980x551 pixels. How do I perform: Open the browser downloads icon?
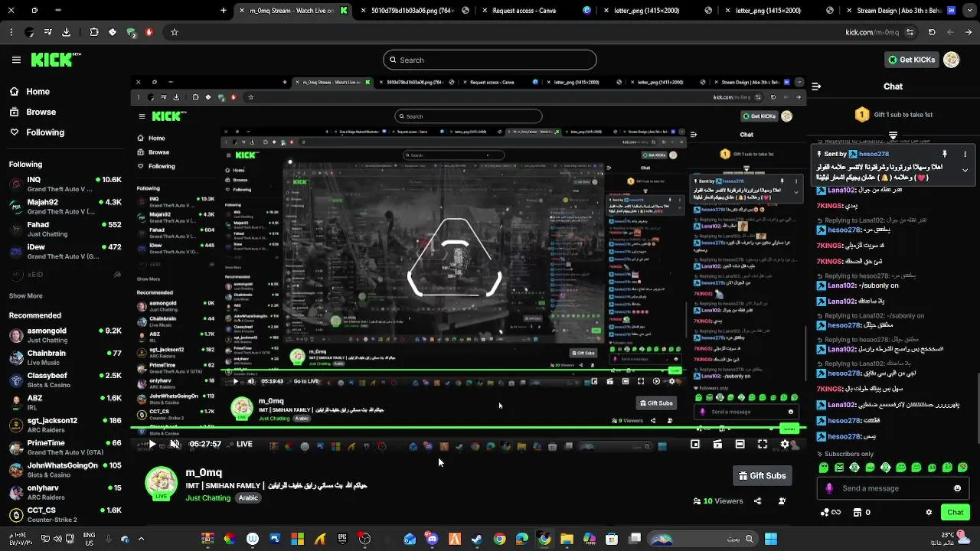66,32
